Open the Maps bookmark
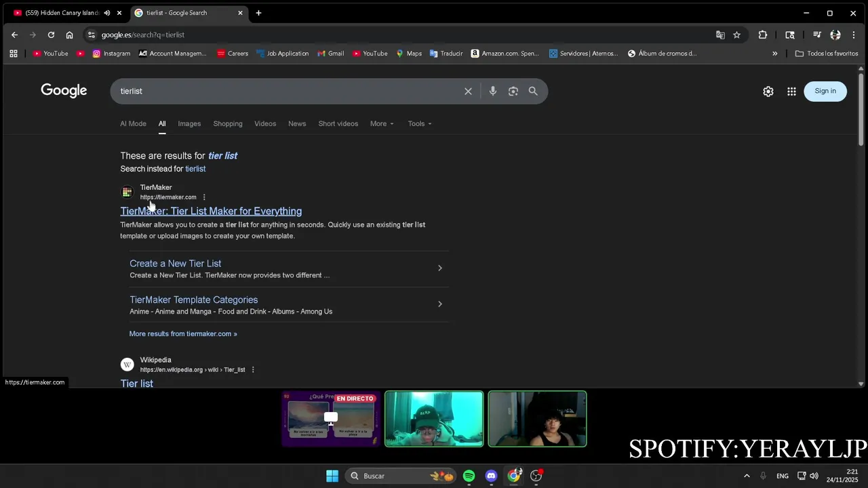This screenshot has height=488, width=868. coord(409,54)
